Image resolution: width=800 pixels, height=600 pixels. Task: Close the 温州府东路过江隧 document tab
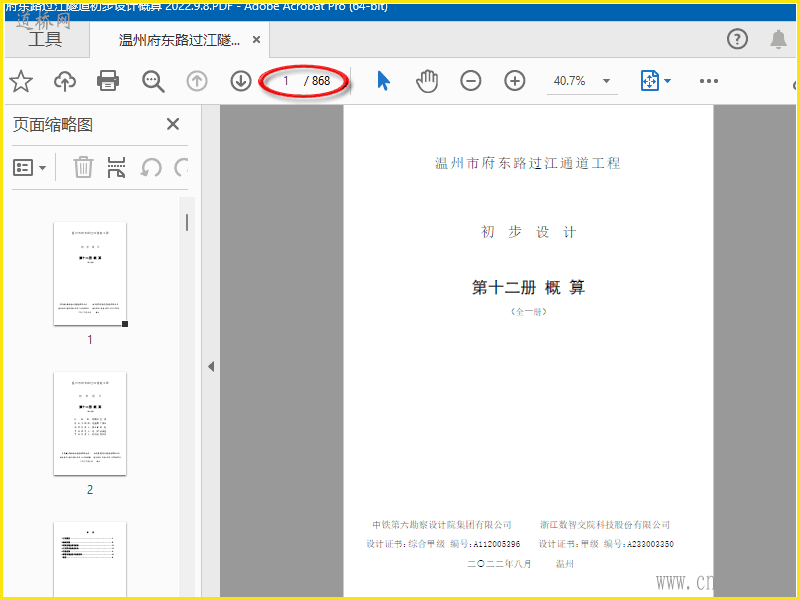point(257,39)
